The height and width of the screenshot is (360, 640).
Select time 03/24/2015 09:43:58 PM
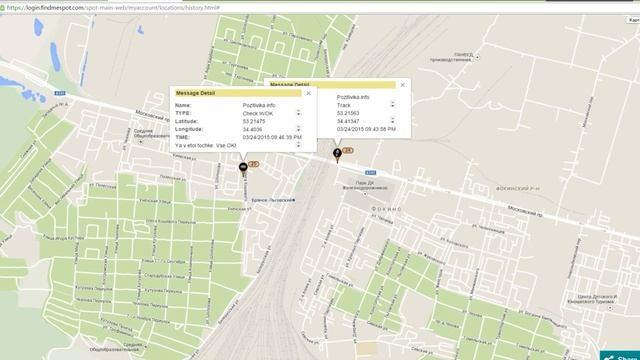[x=366, y=129]
